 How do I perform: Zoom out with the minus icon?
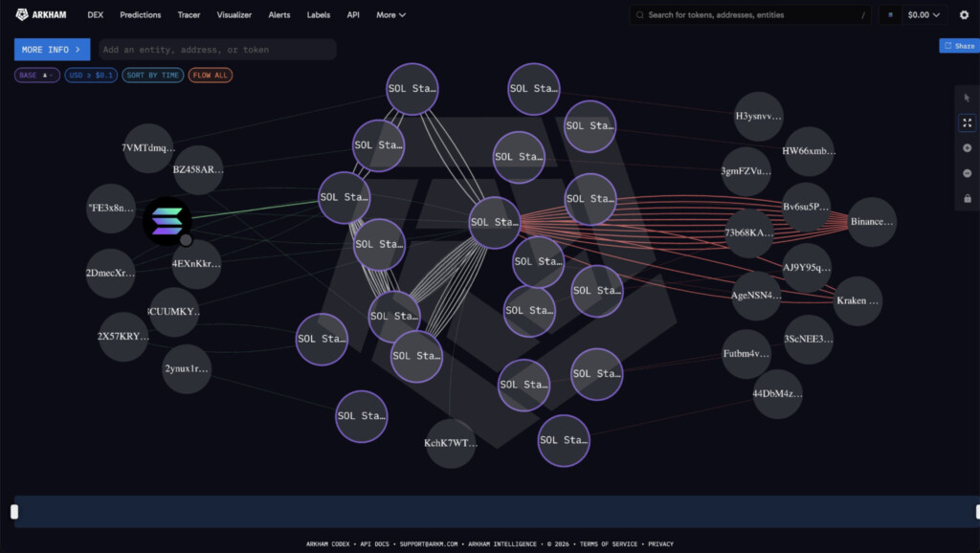pos(967,173)
